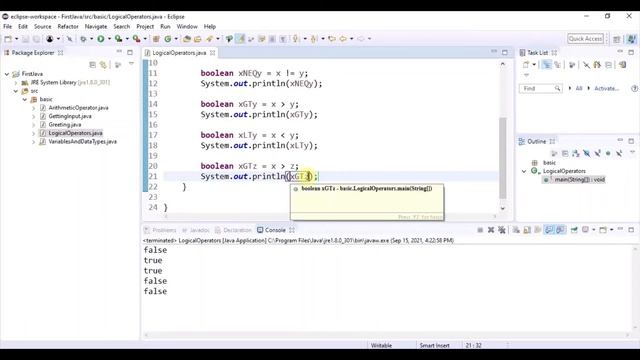
Task: Select GettingInput.java in Package Explorer
Action: click(70, 116)
